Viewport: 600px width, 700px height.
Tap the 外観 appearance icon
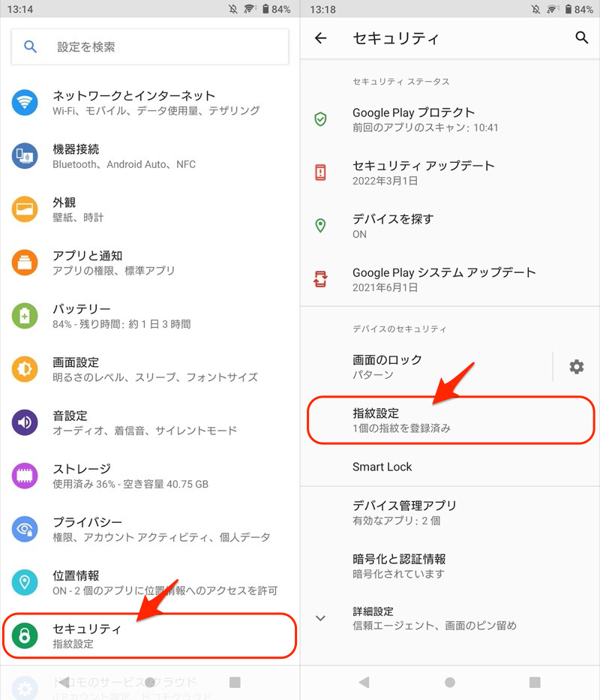25,209
